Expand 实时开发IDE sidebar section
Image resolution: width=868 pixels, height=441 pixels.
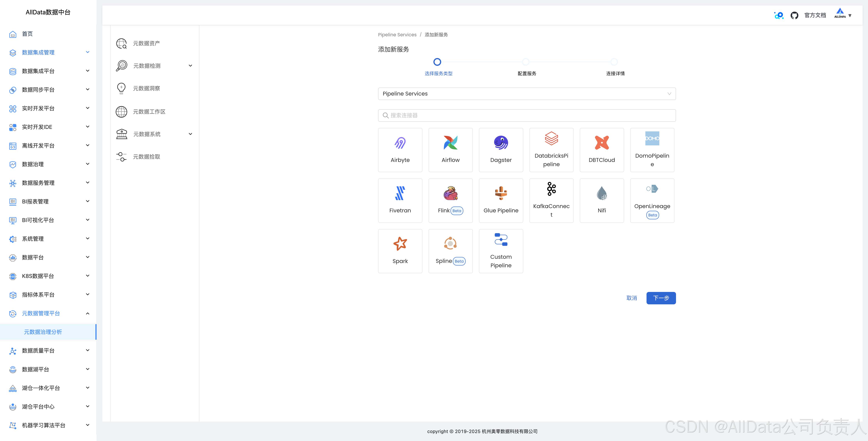48,127
